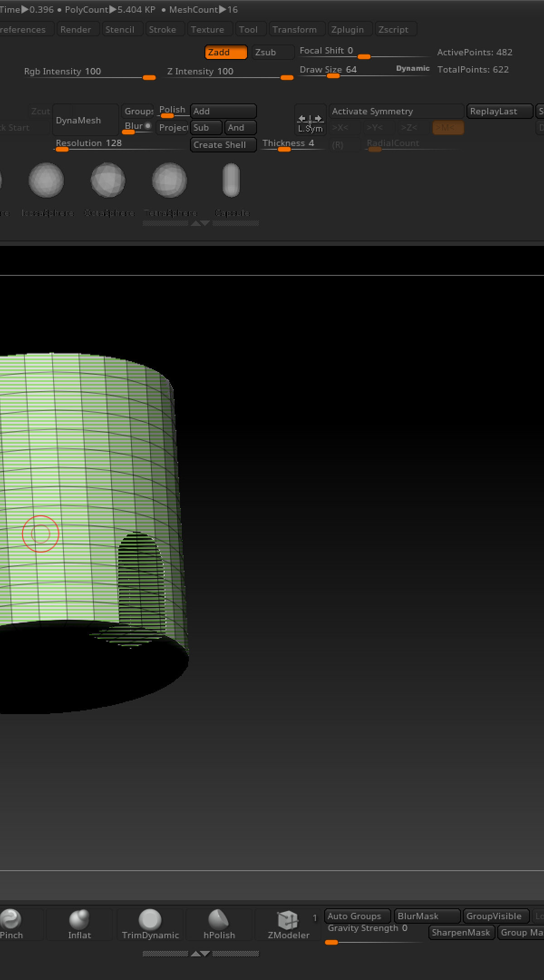The height and width of the screenshot is (980, 544).
Task: Toggle Zadd mode
Action: (226, 52)
